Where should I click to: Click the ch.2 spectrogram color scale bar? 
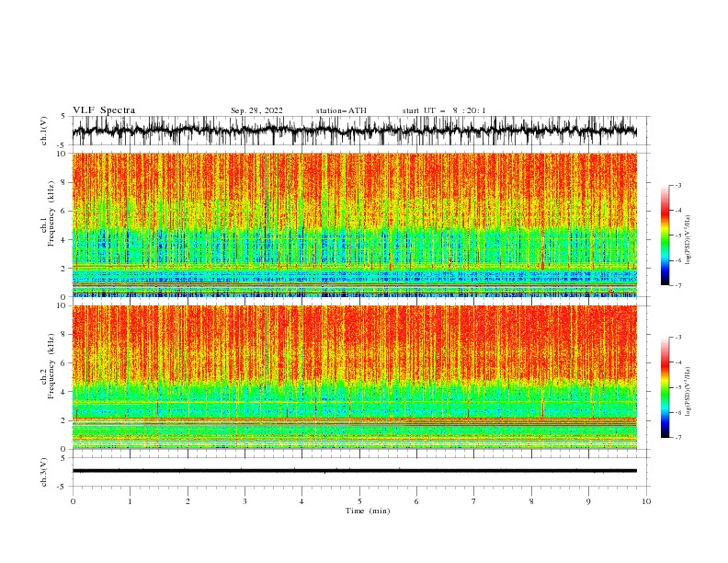click(x=665, y=387)
